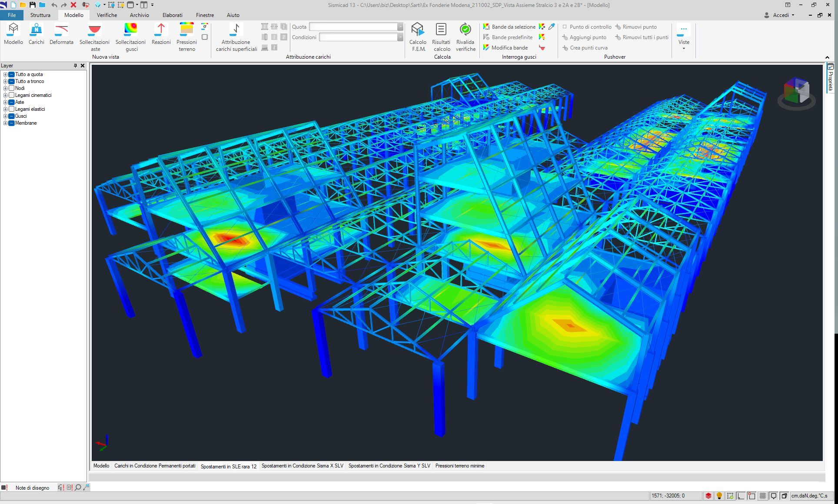Toggle the Legami elastici layer checkbox
This screenshot has width=838, height=504.
[12, 109]
